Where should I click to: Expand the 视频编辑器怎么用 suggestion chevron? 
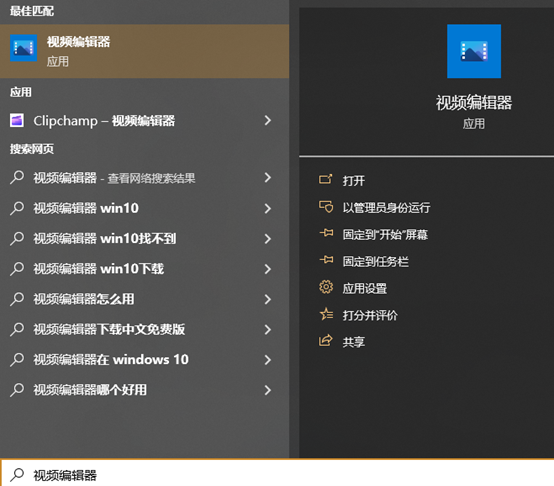[x=268, y=299]
